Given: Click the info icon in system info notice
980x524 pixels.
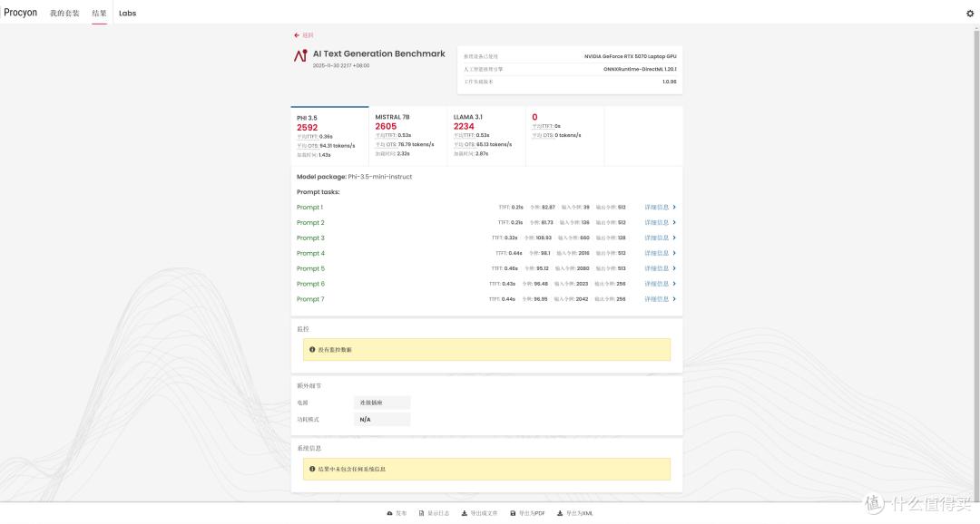Looking at the screenshot, I should point(312,469).
